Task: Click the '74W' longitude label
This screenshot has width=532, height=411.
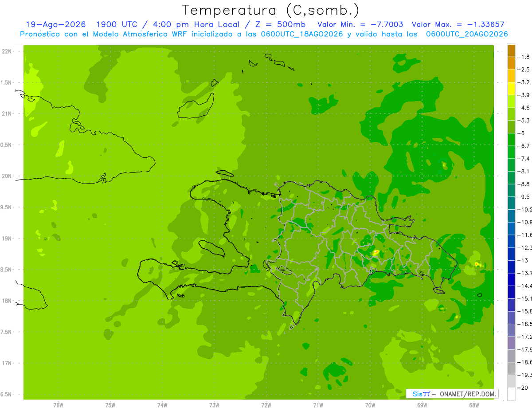Action: pos(162,405)
